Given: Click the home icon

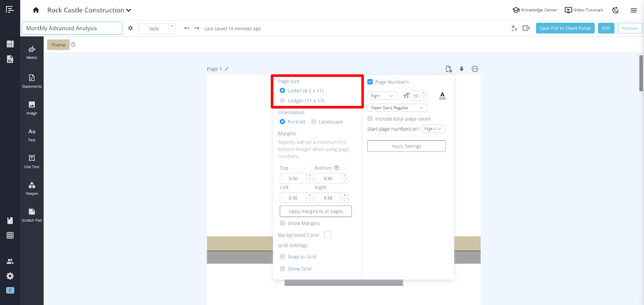Looking at the screenshot, I should [x=36, y=10].
